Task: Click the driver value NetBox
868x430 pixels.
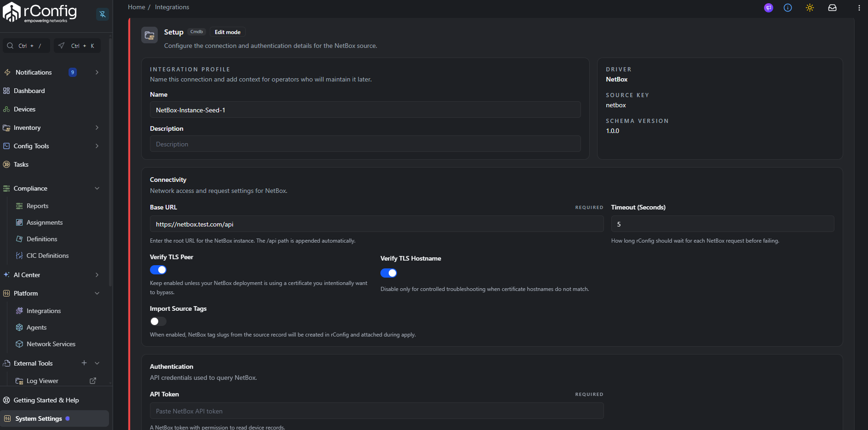Action: click(617, 79)
